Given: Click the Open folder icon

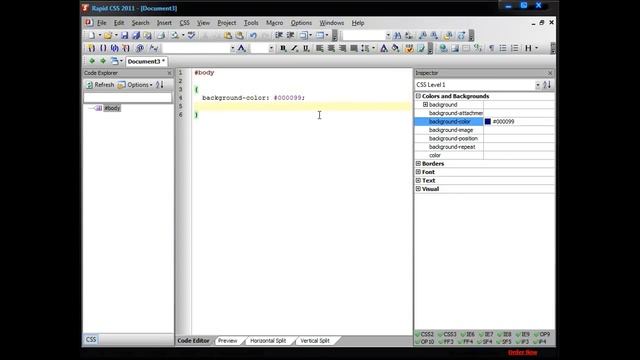Looking at the screenshot, I should click(107, 36).
